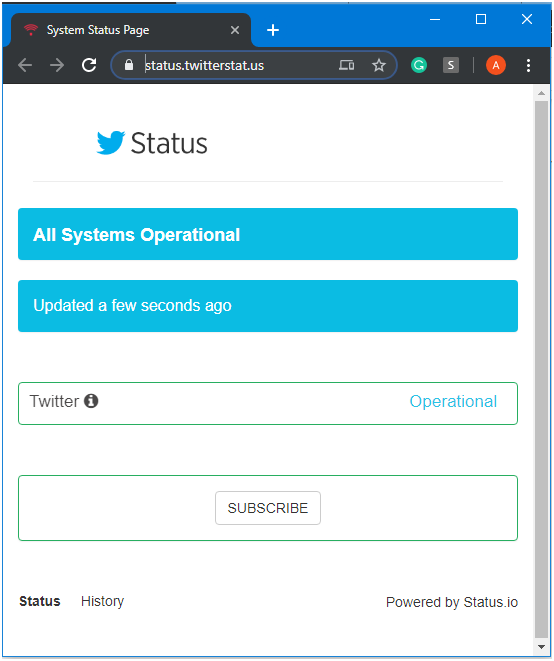
Task: Maximize the browser window
Action: 481,19
